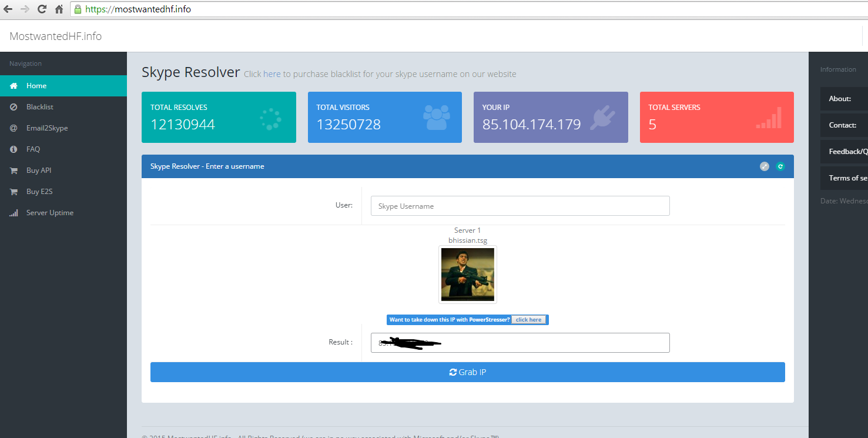This screenshot has width=868, height=438.
Task: Expand the About: information section
Action: pyautogui.click(x=844, y=99)
